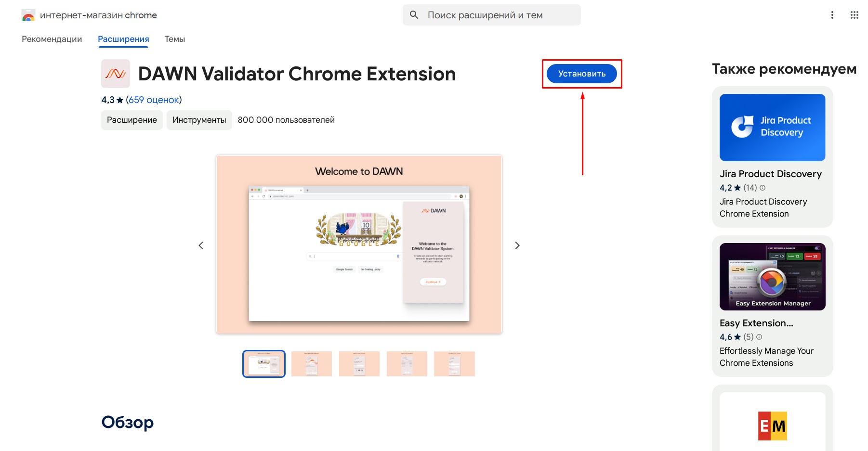Click the Chrome Web Store rainbow logo
868x451 pixels.
(x=28, y=15)
